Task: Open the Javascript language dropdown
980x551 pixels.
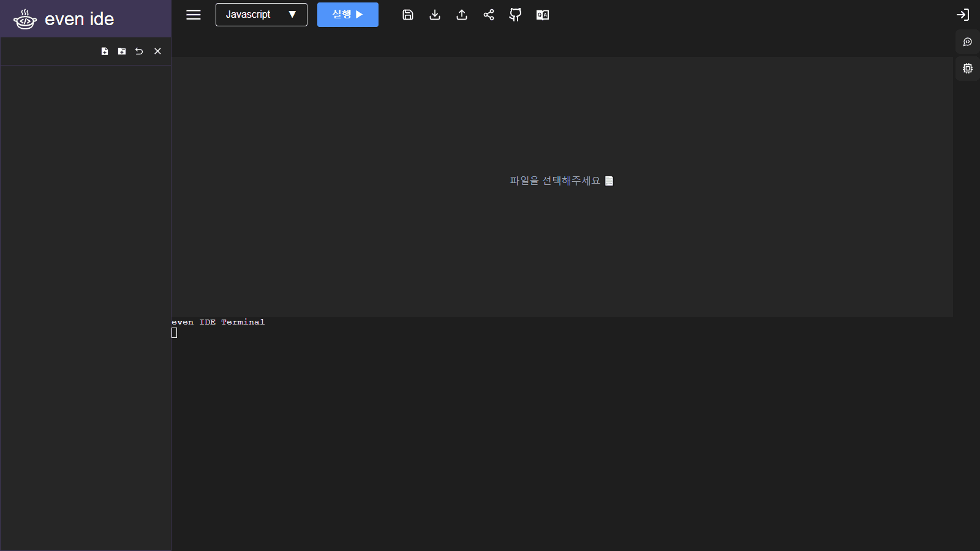Action: (262, 15)
